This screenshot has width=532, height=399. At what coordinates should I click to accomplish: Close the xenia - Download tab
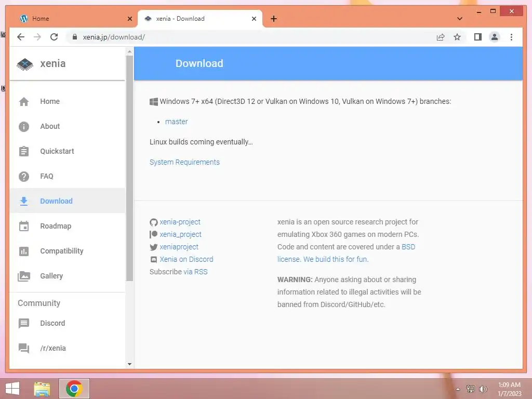254,19
